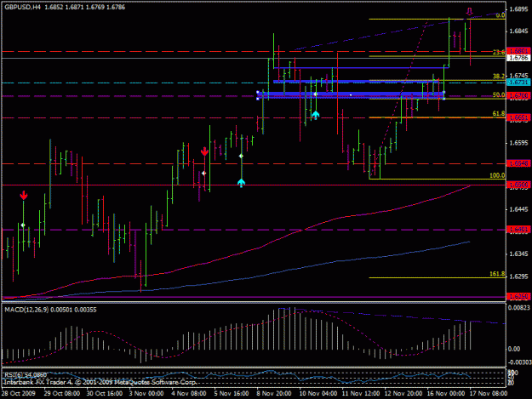Click the 1.6445 price axis value
The width and height of the screenshot is (532, 399).
tap(518, 209)
